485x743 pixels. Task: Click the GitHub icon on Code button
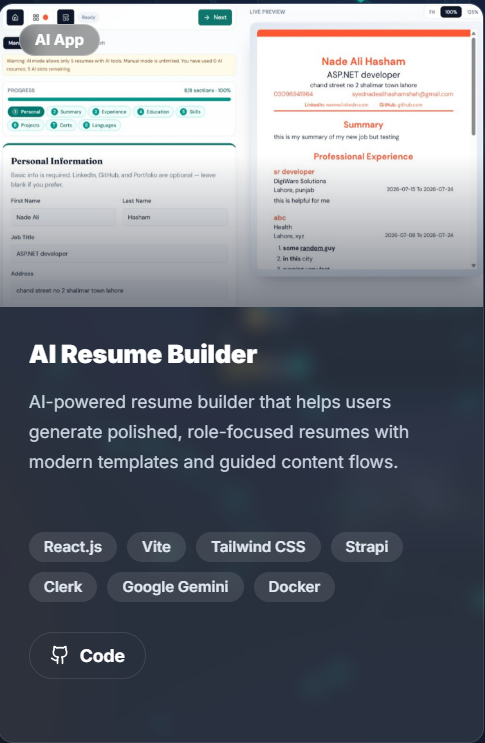click(x=60, y=655)
